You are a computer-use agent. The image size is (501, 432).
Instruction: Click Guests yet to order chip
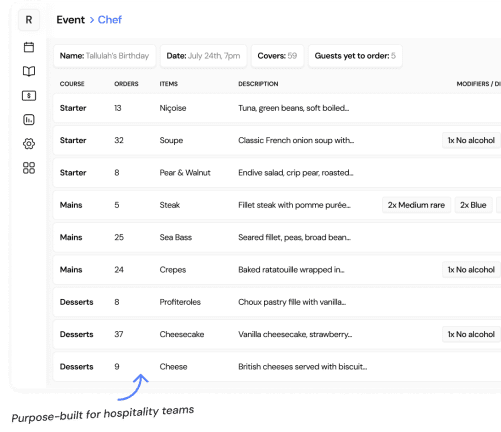tap(355, 56)
